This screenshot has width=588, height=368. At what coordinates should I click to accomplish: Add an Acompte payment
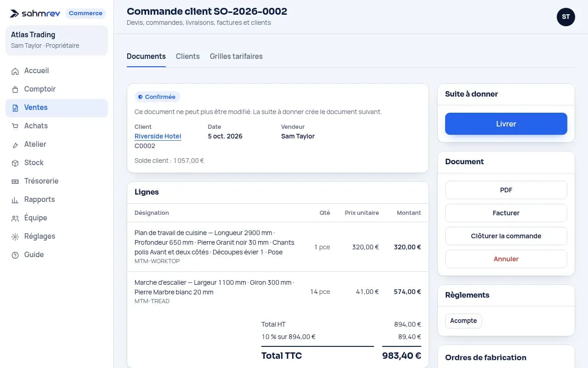464,321
